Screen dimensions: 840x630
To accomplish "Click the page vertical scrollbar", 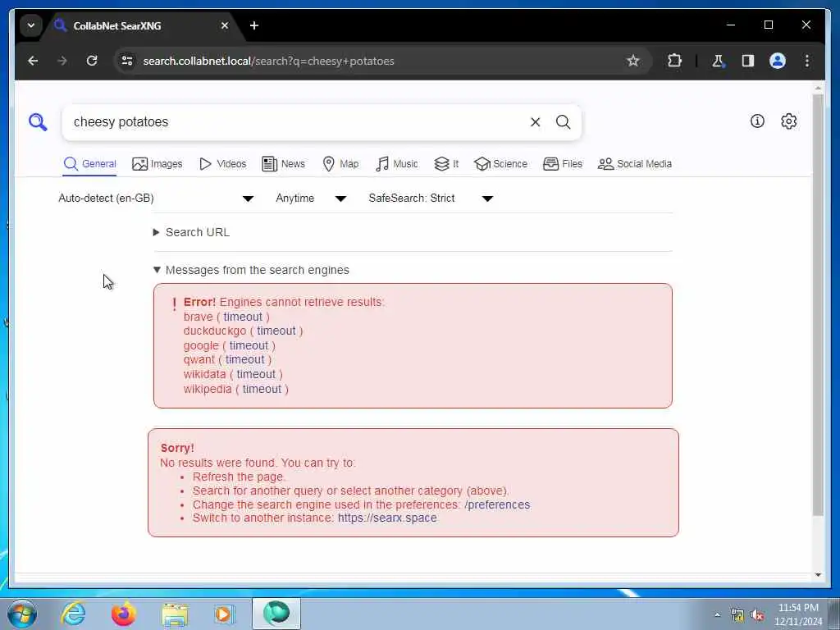I will [x=818, y=305].
